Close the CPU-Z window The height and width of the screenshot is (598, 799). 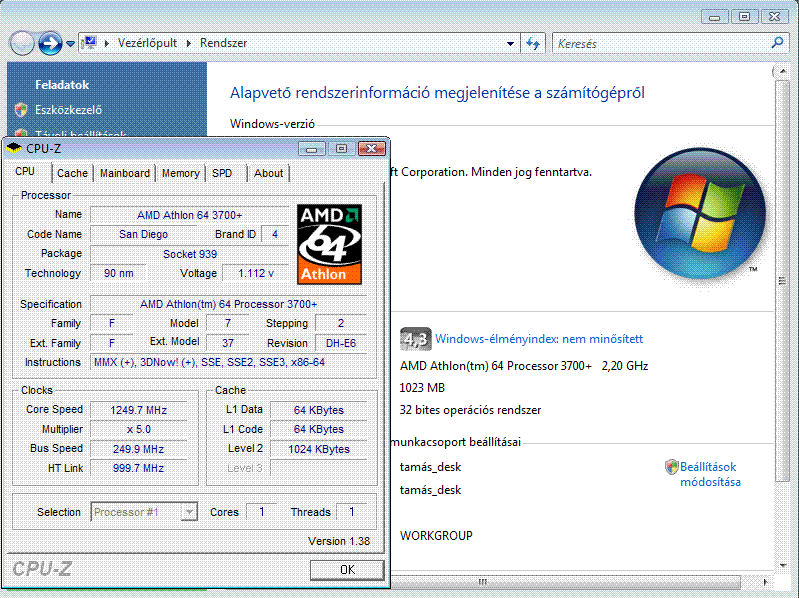click(371, 149)
